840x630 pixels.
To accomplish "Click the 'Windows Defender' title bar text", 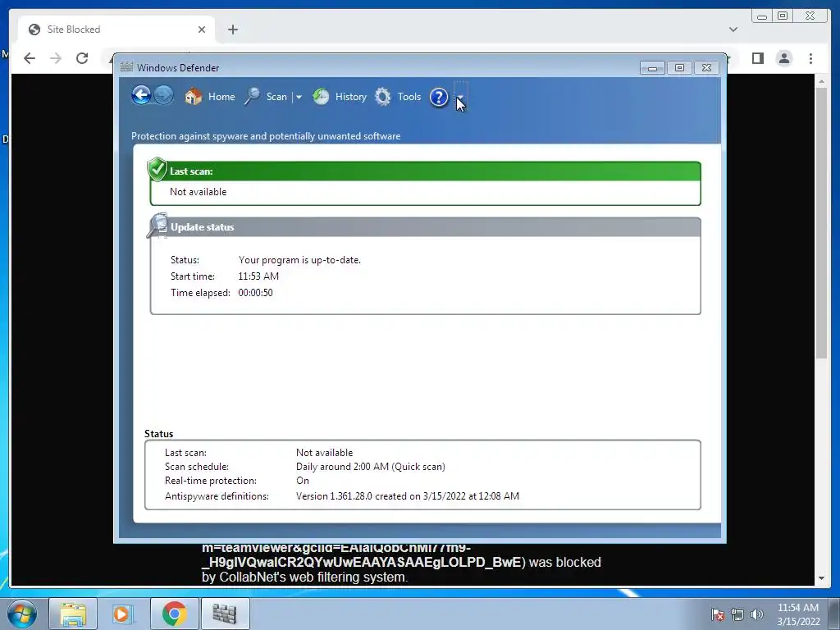I will (178, 68).
